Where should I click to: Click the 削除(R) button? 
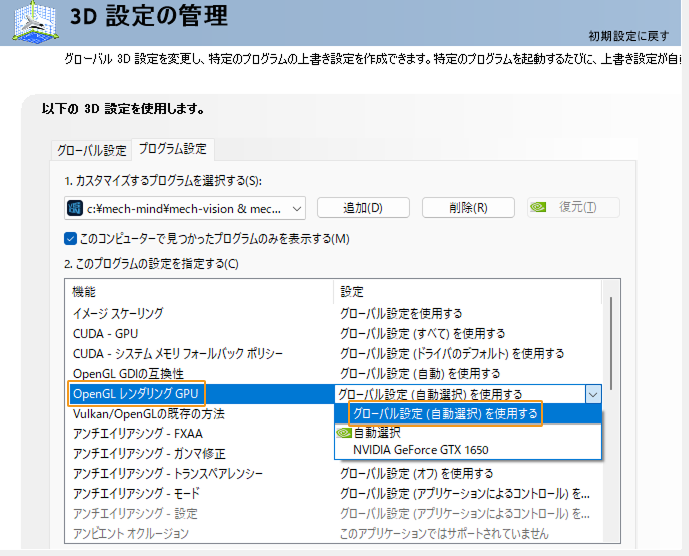(x=468, y=207)
